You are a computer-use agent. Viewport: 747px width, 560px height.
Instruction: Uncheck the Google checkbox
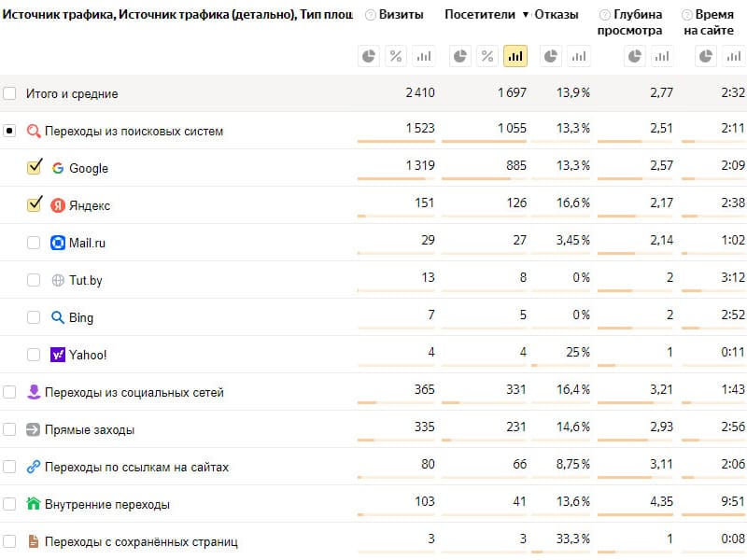pos(35,167)
